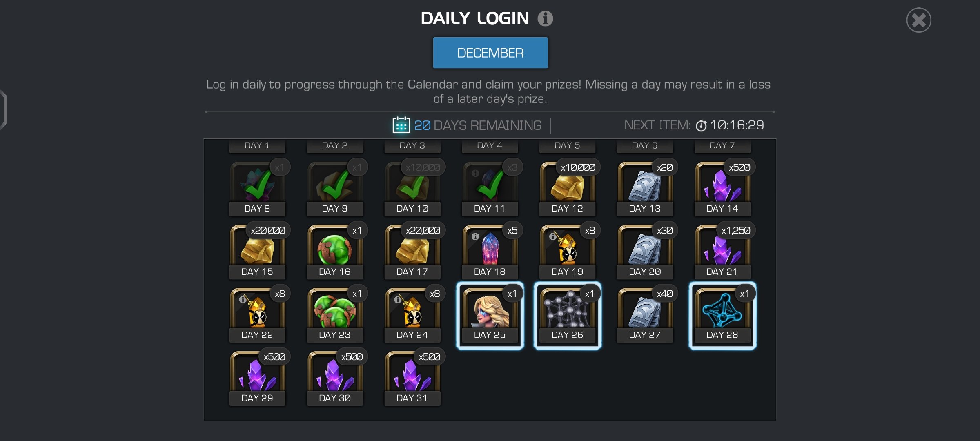Click the calendar days remaining icon
The width and height of the screenshot is (980, 441).
(401, 125)
